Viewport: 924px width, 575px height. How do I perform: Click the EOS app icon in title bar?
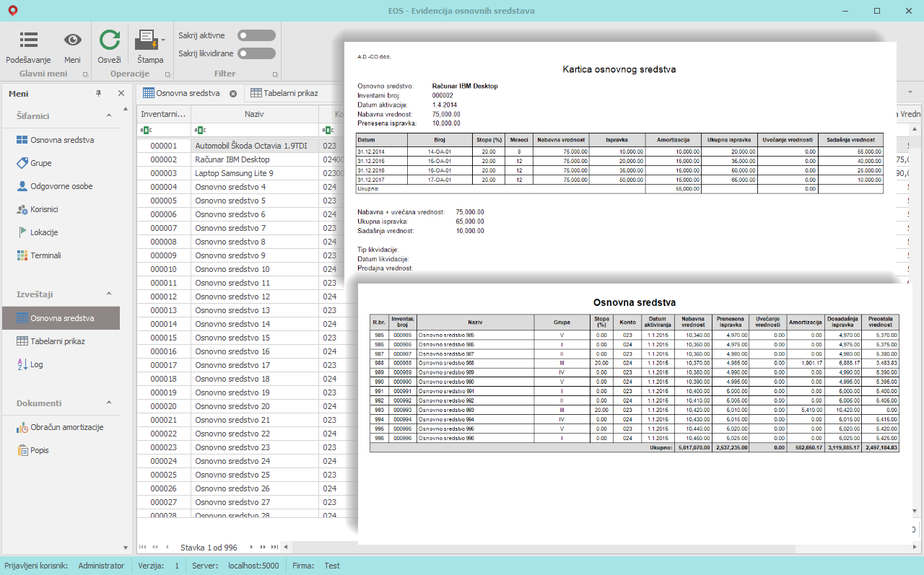click(x=12, y=10)
